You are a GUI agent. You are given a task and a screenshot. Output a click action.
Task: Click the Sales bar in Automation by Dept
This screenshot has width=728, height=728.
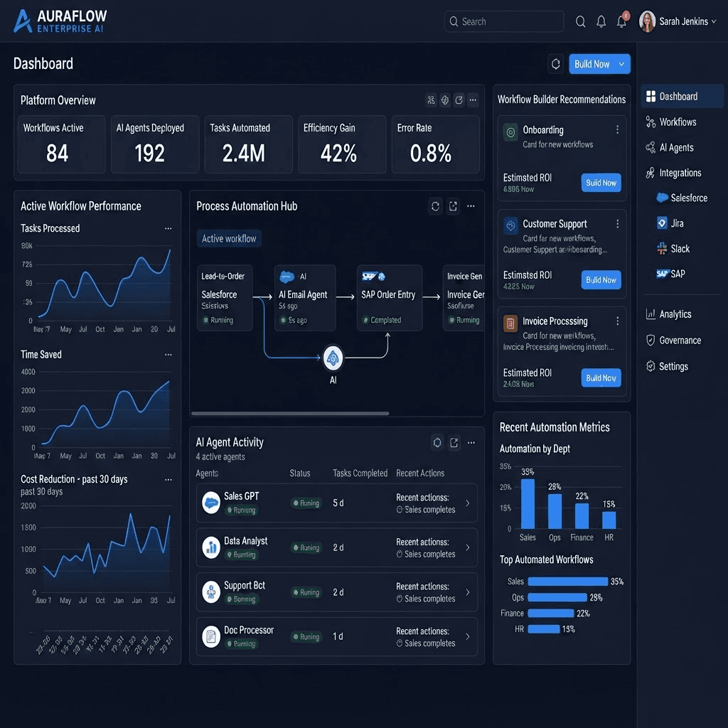point(528,504)
